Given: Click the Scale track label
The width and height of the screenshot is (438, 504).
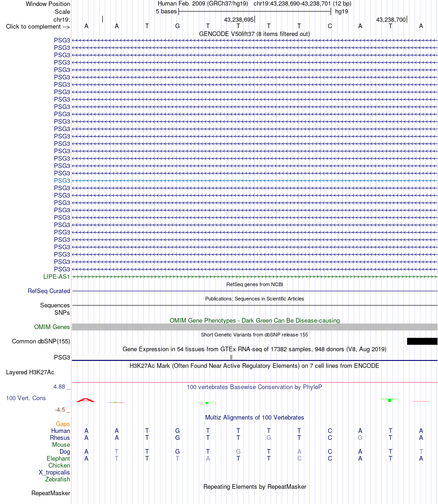Looking at the screenshot, I should click(x=62, y=12).
